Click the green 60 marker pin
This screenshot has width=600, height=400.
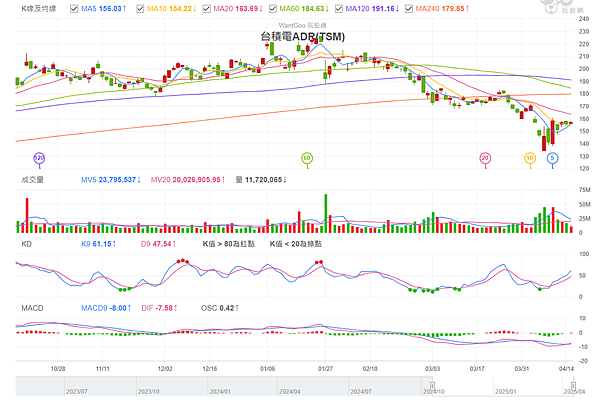coord(307,158)
